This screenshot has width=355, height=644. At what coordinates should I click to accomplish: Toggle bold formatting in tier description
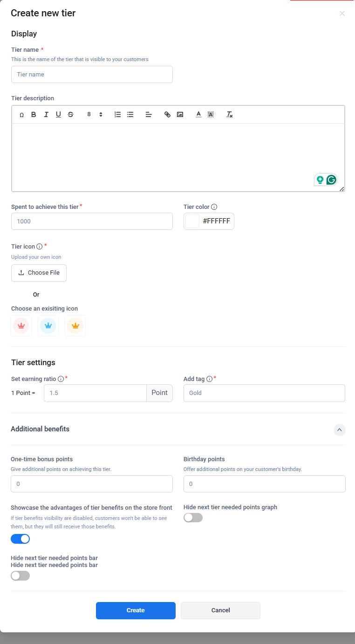tap(34, 114)
